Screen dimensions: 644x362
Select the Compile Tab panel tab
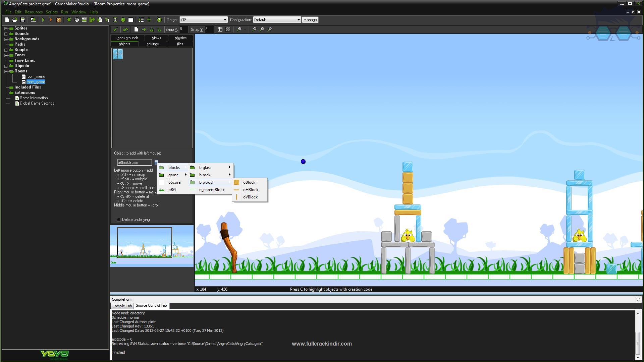(x=122, y=305)
